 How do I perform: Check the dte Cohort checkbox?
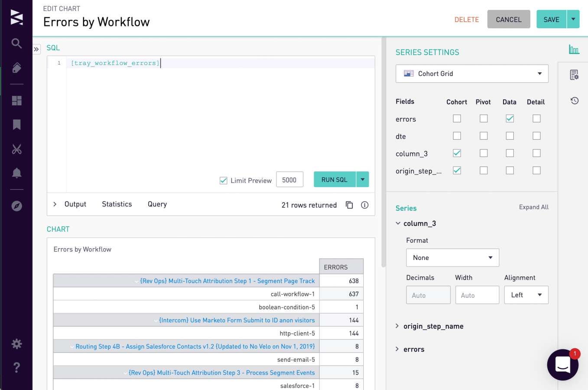pyautogui.click(x=457, y=136)
